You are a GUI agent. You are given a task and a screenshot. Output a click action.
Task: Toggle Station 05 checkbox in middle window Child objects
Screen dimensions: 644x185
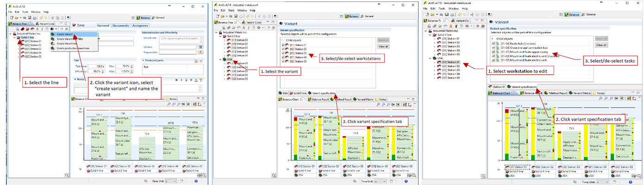(283, 61)
